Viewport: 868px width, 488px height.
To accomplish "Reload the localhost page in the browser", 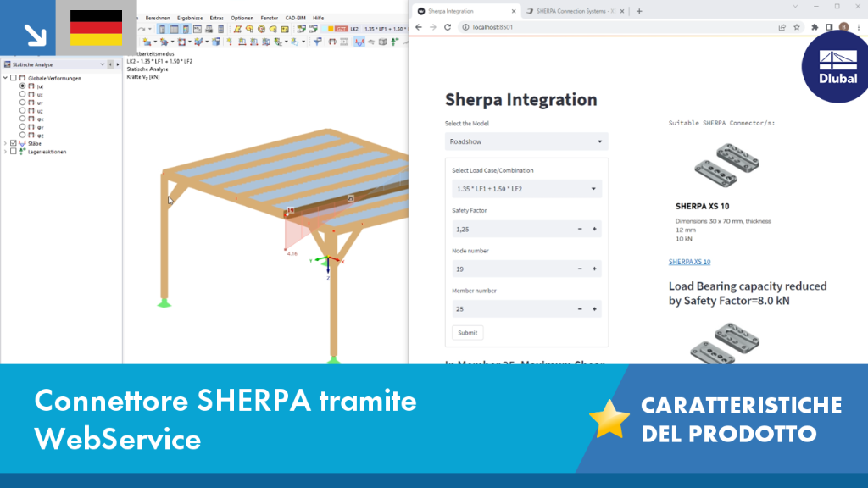I will click(448, 27).
